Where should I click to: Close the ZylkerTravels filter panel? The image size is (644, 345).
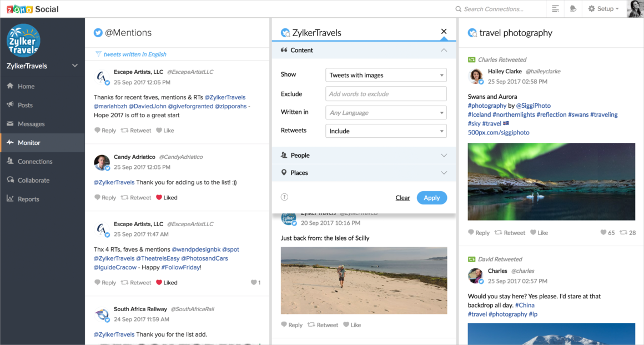tap(444, 32)
